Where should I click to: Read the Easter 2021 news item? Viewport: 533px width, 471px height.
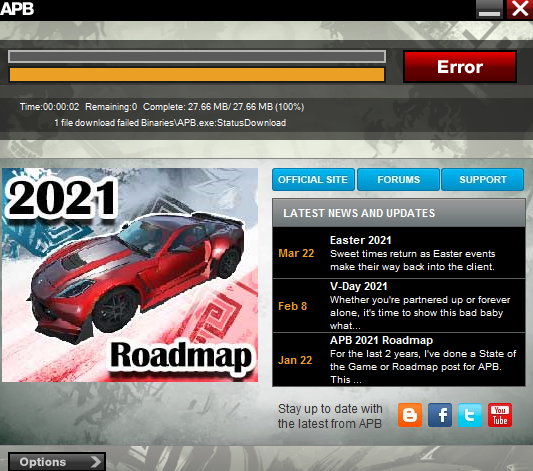[x=399, y=253]
